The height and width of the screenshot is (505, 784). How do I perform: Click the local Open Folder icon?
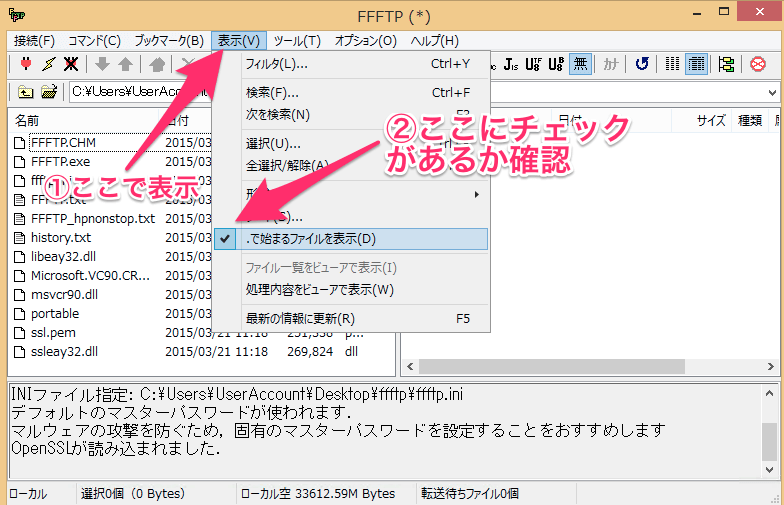[49, 92]
